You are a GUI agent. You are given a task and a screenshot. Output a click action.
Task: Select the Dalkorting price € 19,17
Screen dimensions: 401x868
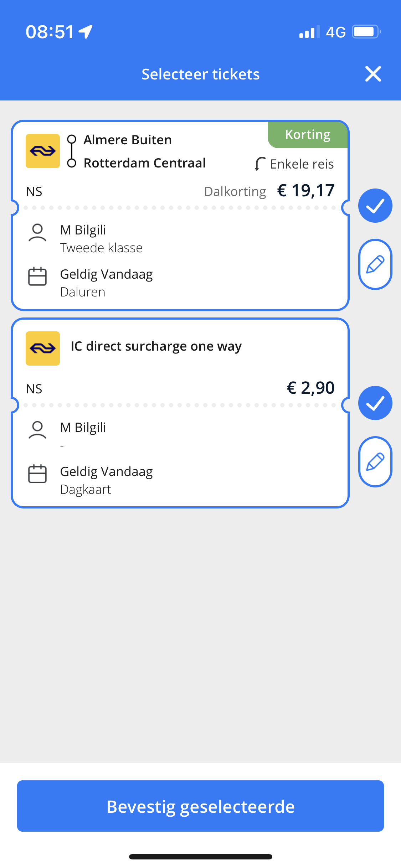(x=306, y=191)
